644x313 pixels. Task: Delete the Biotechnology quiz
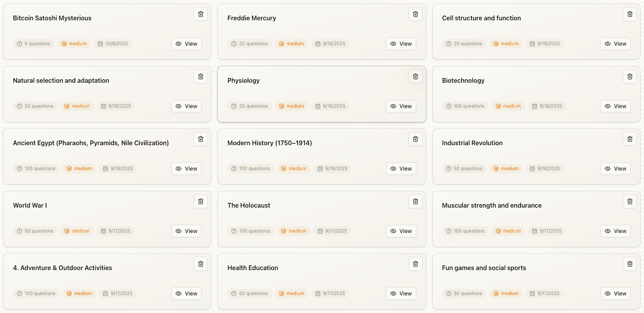pyautogui.click(x=630, y=76)
